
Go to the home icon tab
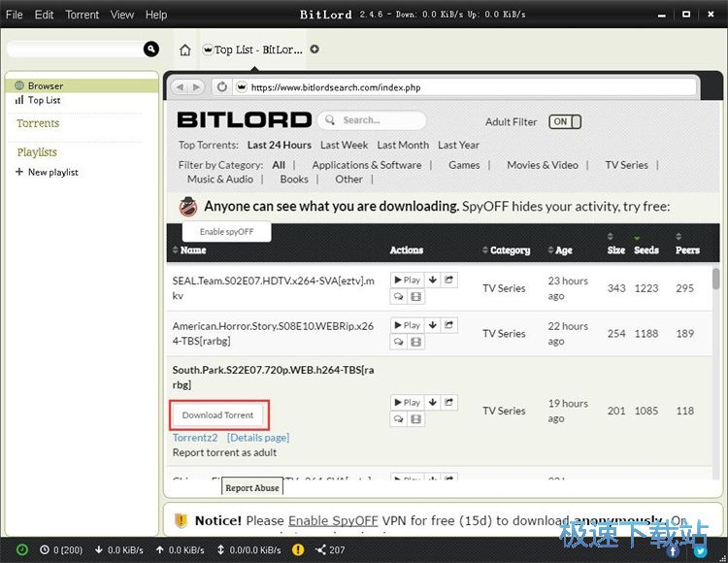pos(184,50)
